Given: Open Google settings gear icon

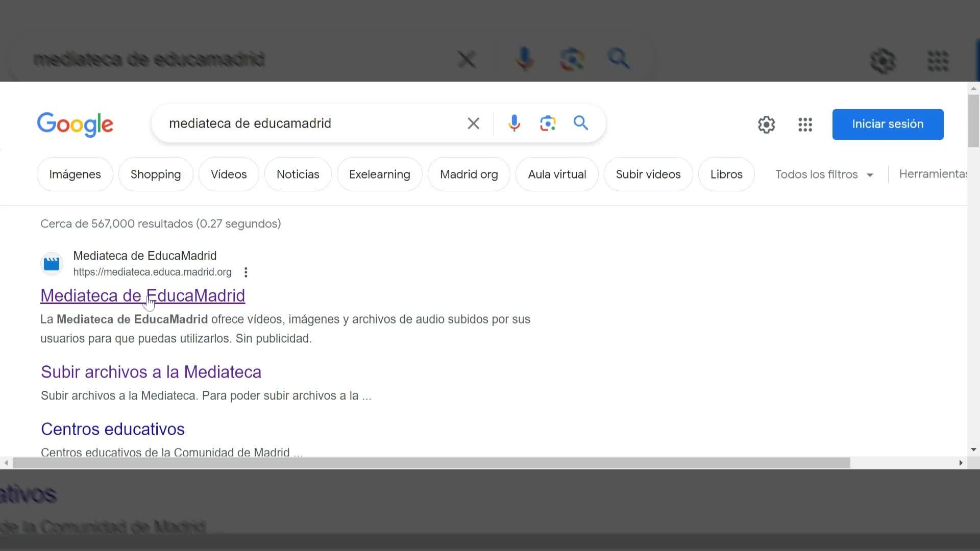Looking at the screenshot, I should point(766,124).
